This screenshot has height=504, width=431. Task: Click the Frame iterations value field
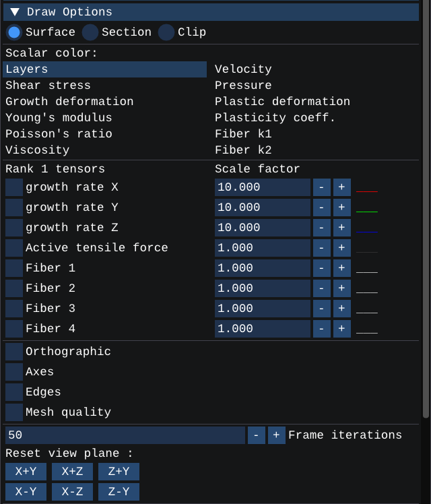(125, 435)
